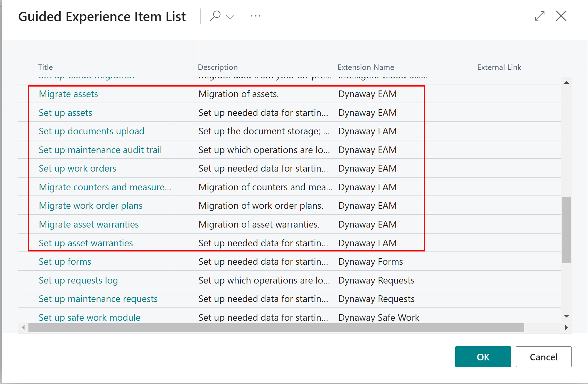Image resolution: width=588 pixels, height=384 pixels.
Task: Open the Set up asset warranties link
Action: (86, 243)
